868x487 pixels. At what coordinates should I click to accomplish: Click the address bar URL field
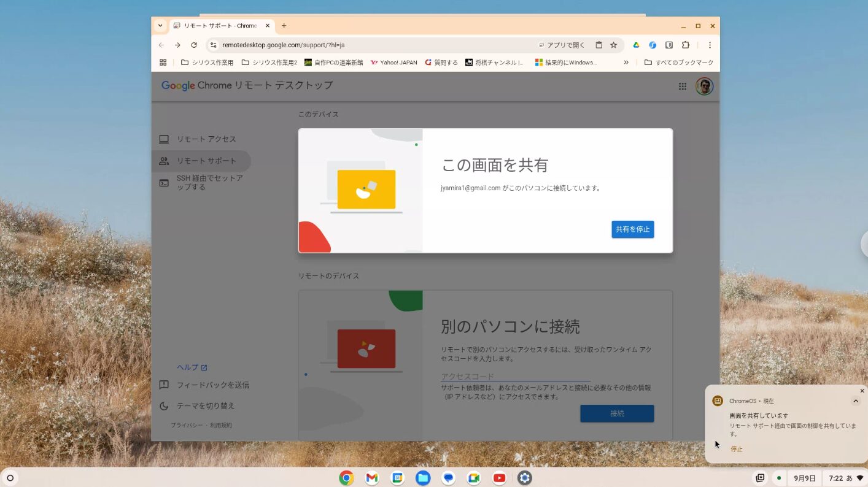(x=376, y=45)
